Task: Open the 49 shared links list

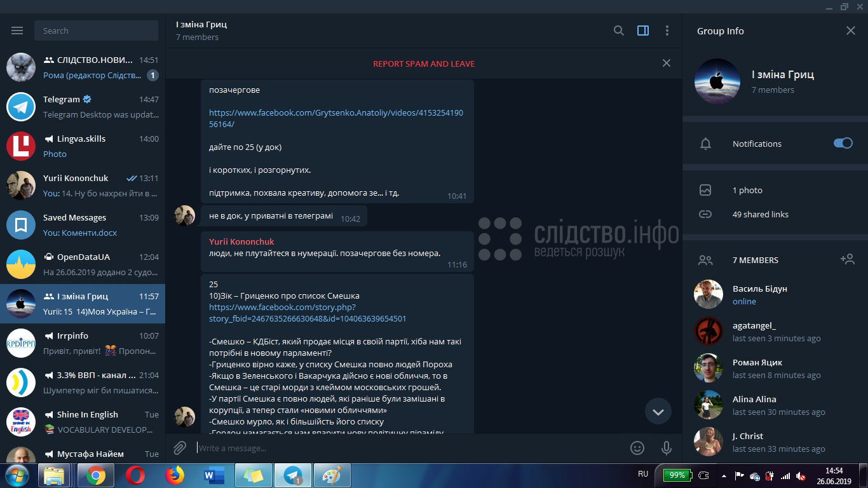Action: click(x=760, y=214)
